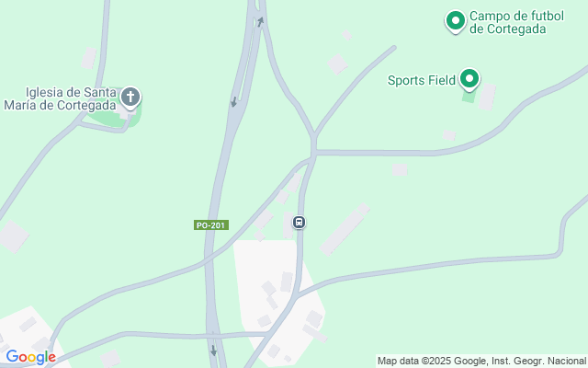This screenshot has width=588, height=368.
Task: Click the road junction north of the bus stop
Action: point(313,152)
